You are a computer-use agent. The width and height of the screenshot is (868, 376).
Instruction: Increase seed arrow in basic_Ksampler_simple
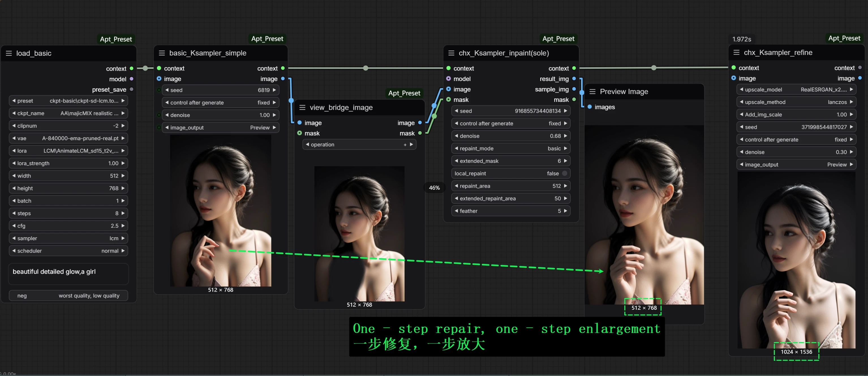[x=274, y=90]
